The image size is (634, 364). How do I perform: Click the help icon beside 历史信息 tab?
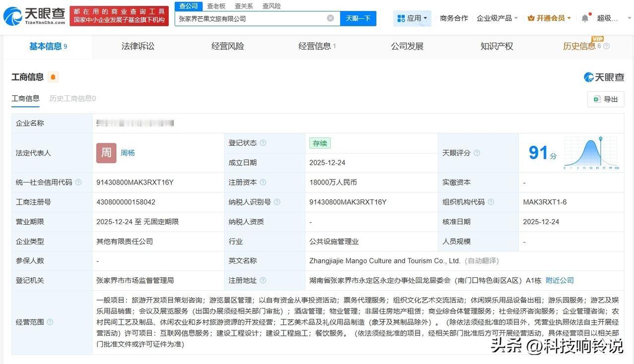click(606, 46)
